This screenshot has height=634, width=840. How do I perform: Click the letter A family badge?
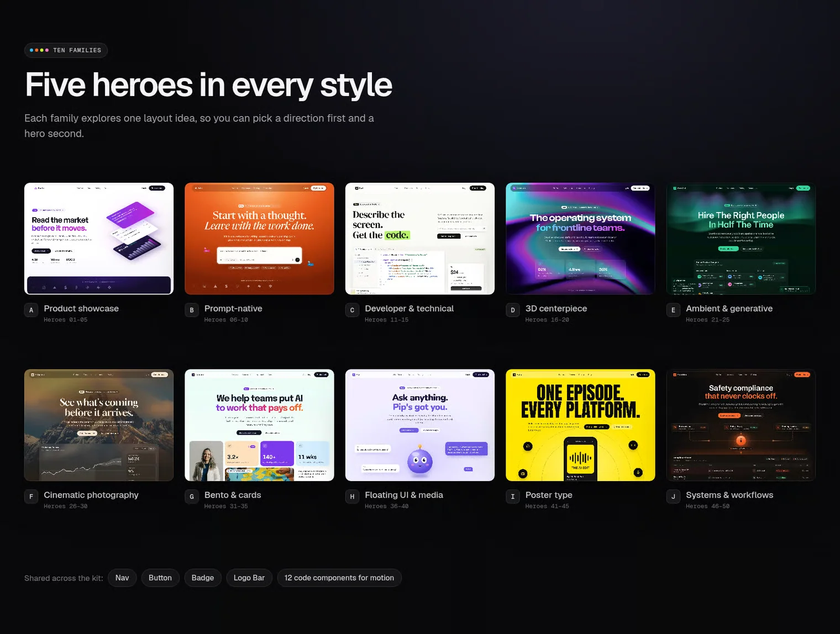click(x=32, y=310)
